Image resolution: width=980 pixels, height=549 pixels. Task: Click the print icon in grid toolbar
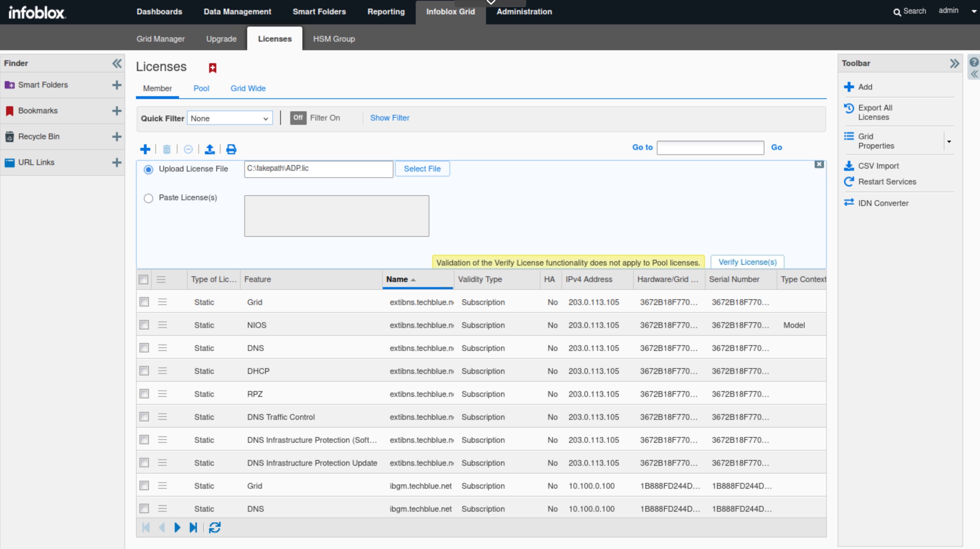coord(231,149)
